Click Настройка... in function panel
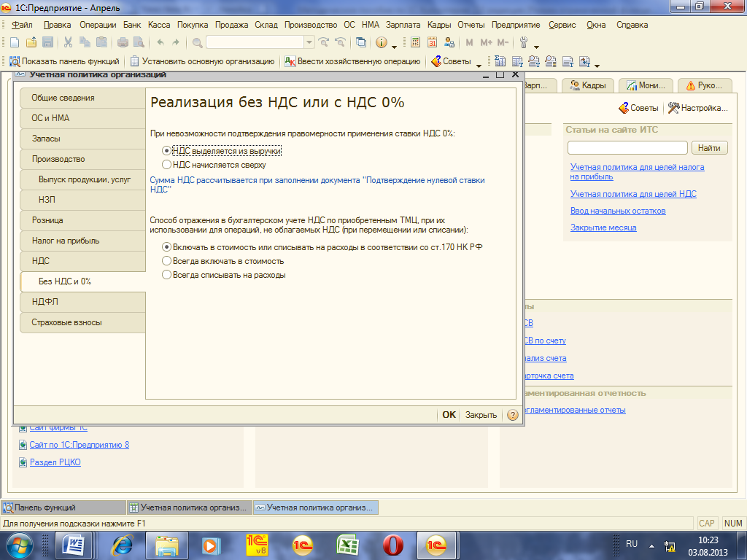The height and width of the screenshot is (560, 747). click(698, 108)
